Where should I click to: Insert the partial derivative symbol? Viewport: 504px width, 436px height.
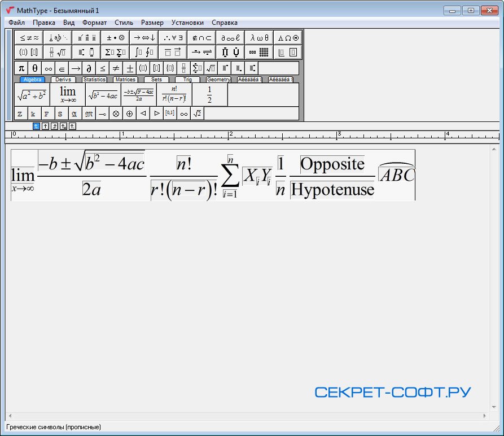tap(89, 68)
